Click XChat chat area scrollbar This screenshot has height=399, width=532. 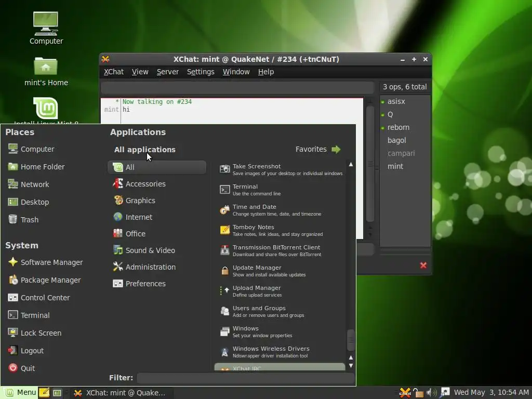coord(370,164)
